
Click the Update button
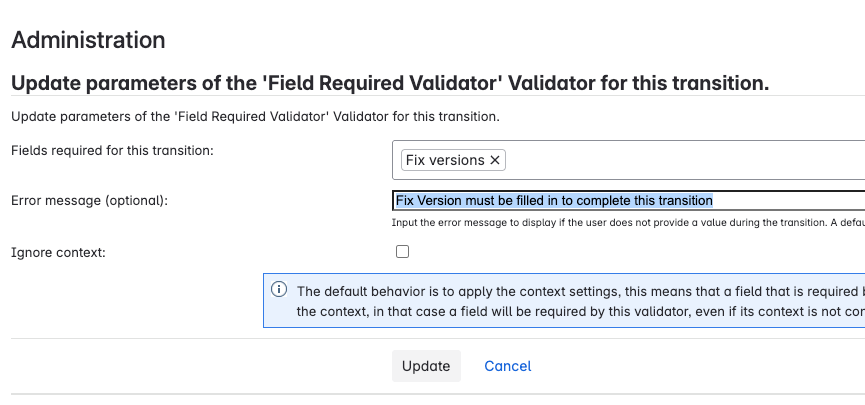pos(426,366)
